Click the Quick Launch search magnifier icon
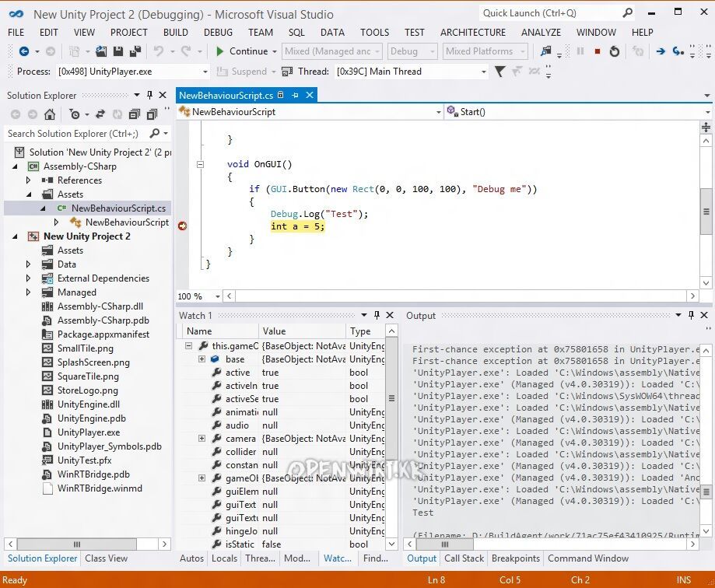 pos(628,12)
